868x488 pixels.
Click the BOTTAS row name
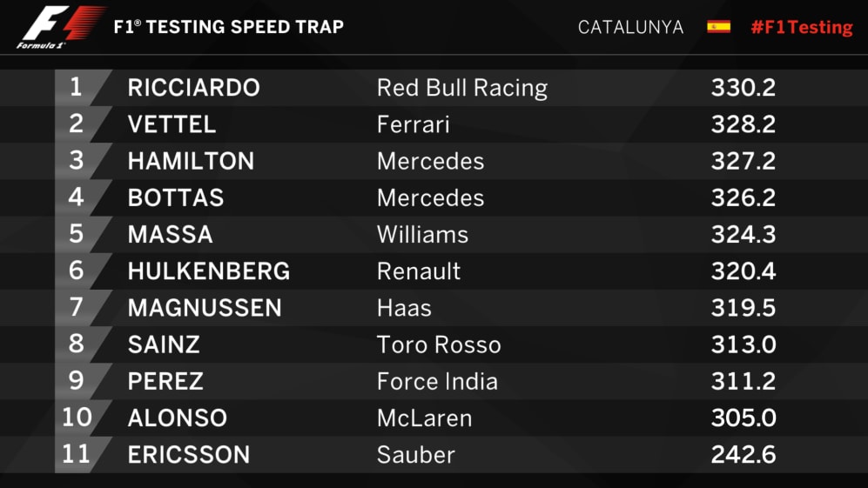[x=176, y=197]
